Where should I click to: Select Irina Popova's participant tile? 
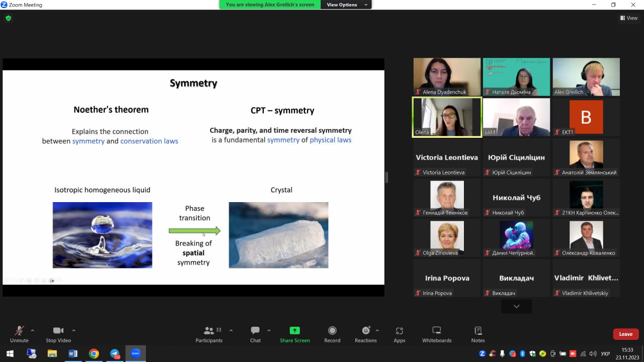[x=447, y=278]
